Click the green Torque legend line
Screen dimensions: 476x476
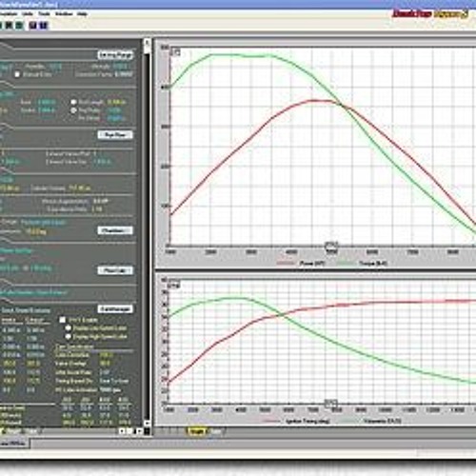pyautogui.click(x=346, y=263)
